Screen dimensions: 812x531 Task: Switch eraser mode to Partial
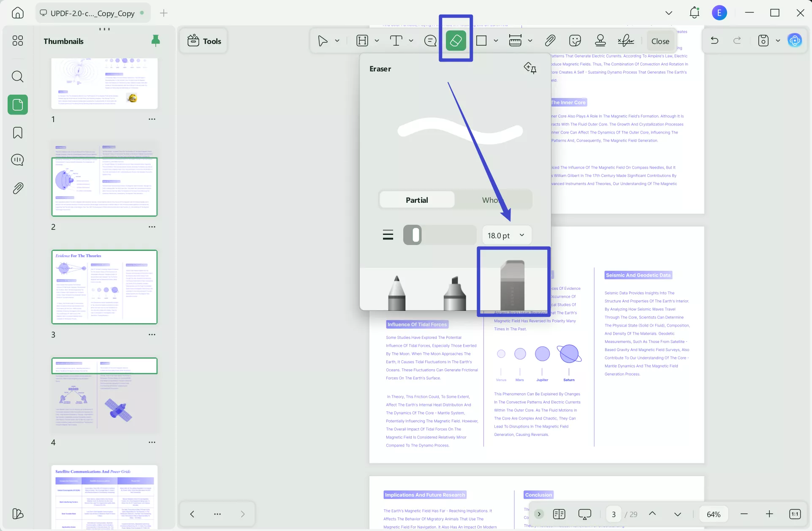tap(417, 200)
